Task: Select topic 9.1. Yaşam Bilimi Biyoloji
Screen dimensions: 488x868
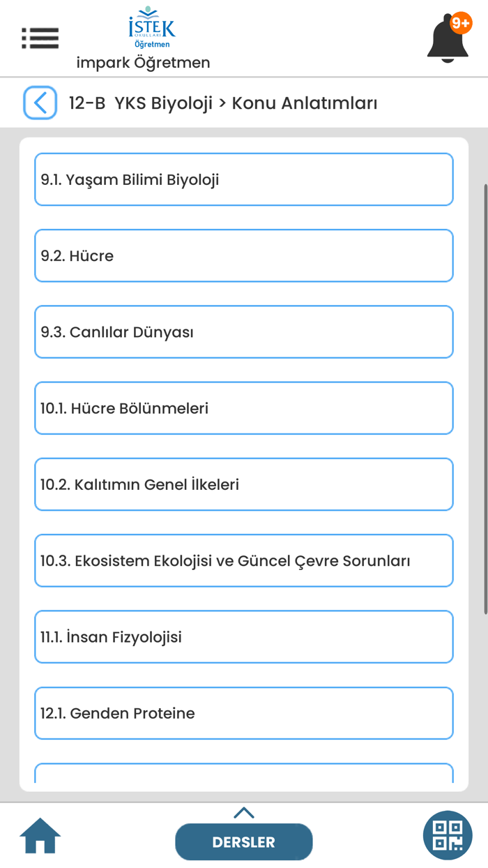Action: click(243, 179)
